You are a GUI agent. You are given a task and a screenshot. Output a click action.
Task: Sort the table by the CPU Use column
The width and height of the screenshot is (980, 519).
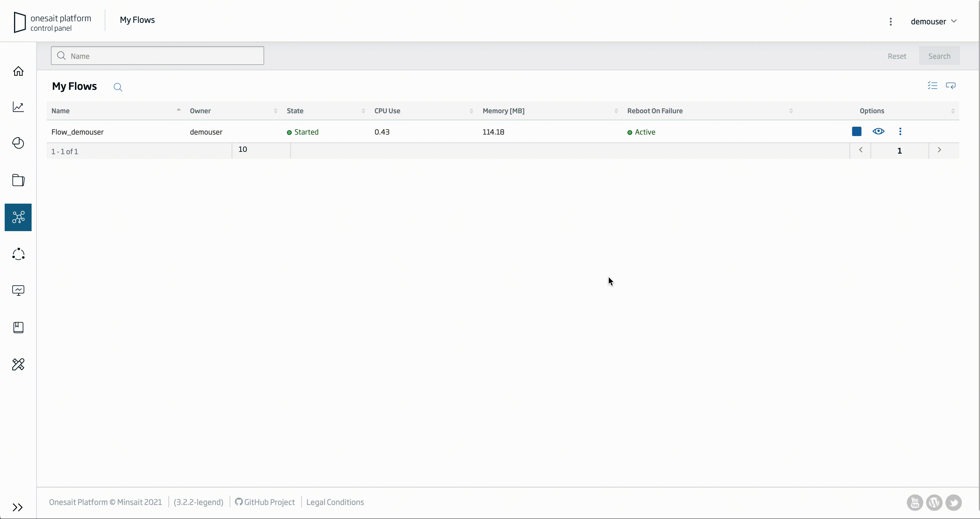coord(387,111)
